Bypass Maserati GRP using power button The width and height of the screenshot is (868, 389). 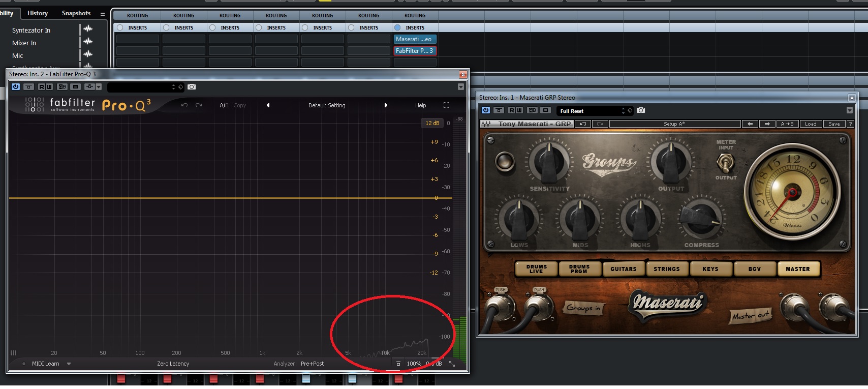point(485,110)
